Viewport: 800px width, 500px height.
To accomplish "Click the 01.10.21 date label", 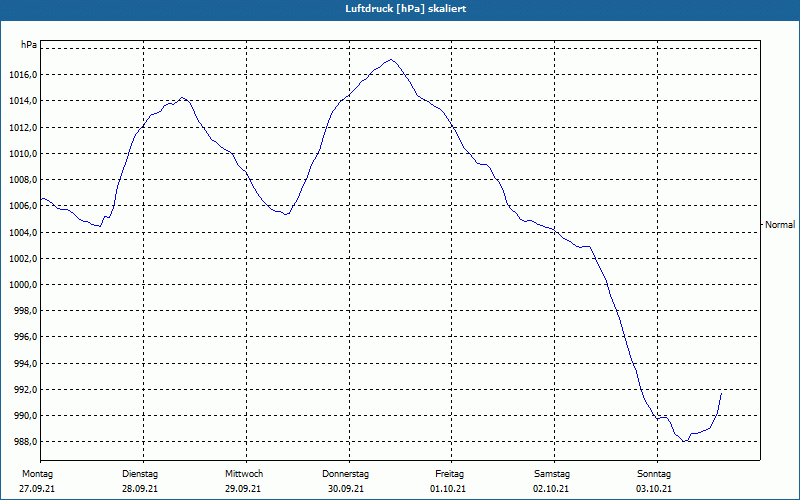I will (448, 489).
